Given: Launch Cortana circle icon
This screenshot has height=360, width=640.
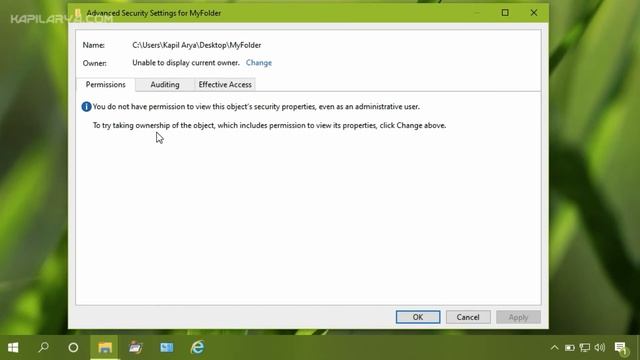Looking at the screenshot, I should tap(73, 347).
